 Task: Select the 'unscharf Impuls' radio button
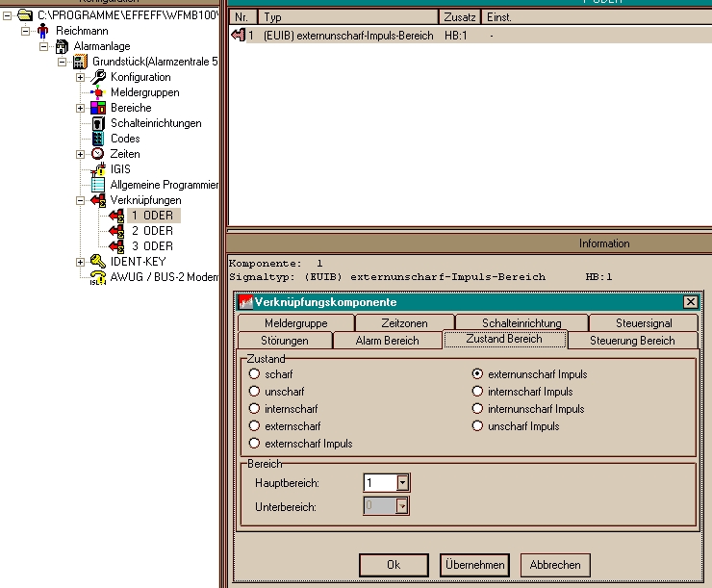click(x=478, y=426)
